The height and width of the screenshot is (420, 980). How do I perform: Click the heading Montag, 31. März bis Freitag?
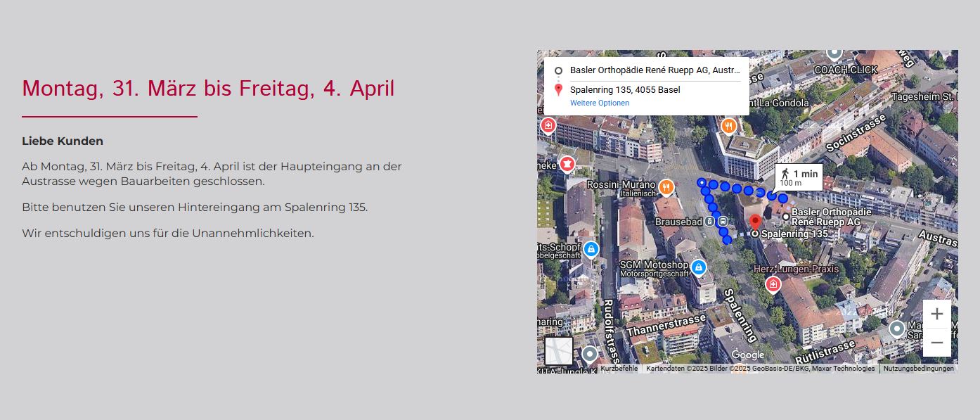(x=208, y=89)
